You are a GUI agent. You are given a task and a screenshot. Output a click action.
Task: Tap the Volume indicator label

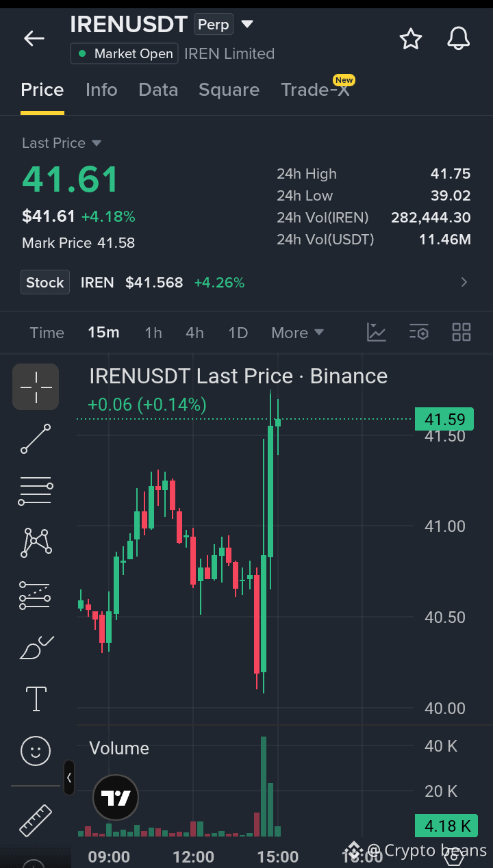[x=119, y=748]
